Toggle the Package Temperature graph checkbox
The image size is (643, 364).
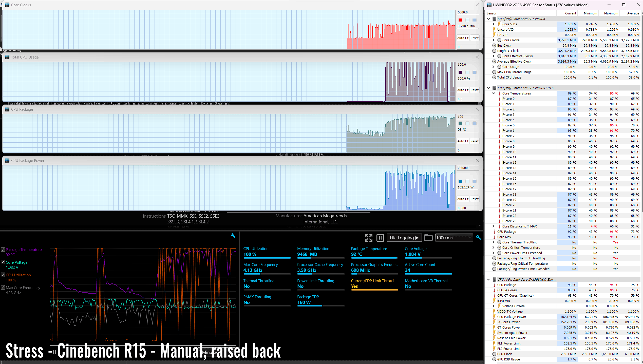[x=3, y=250]
